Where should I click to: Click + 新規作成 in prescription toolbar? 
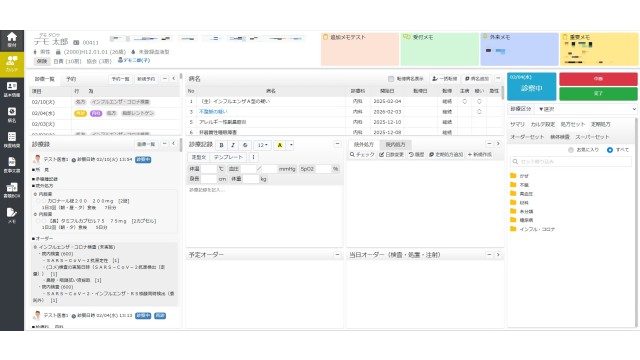pyautogui.click(x=480, y=155)
